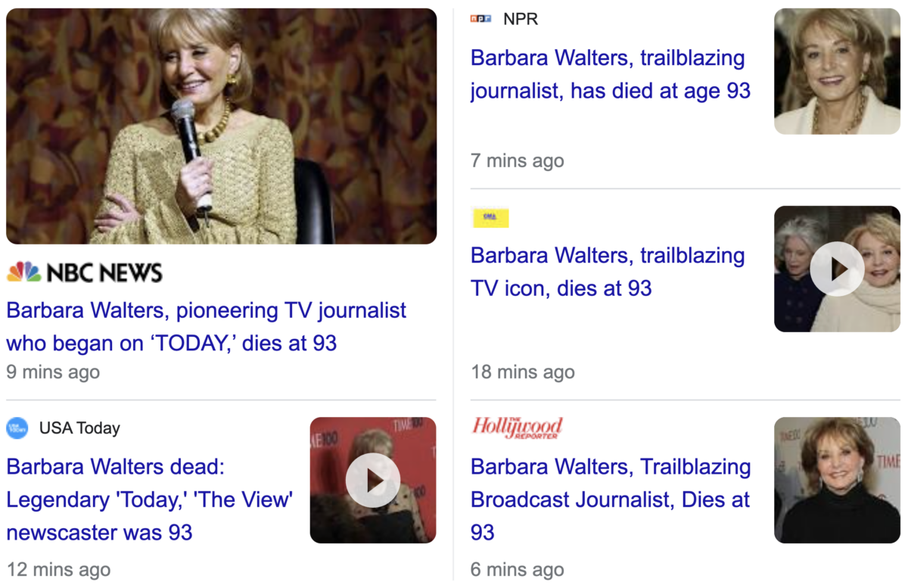Click the NPR logo icon

[x=480, y=19]
